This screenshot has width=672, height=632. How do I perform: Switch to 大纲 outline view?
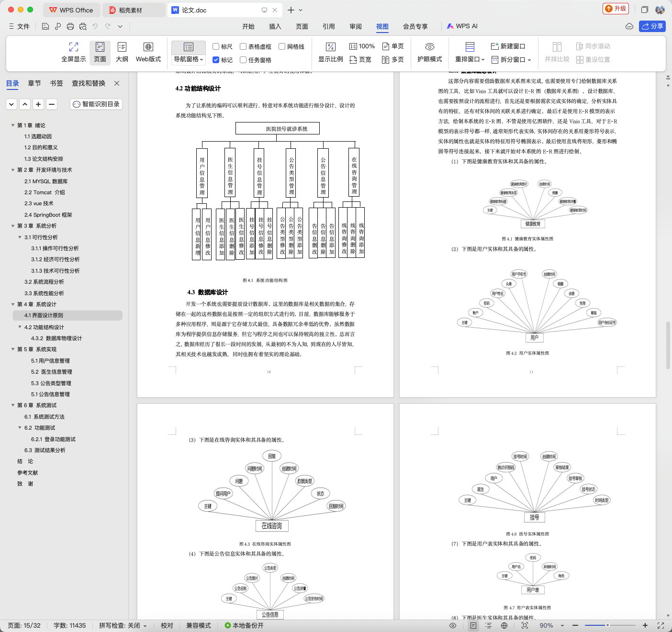coord(122,52)
